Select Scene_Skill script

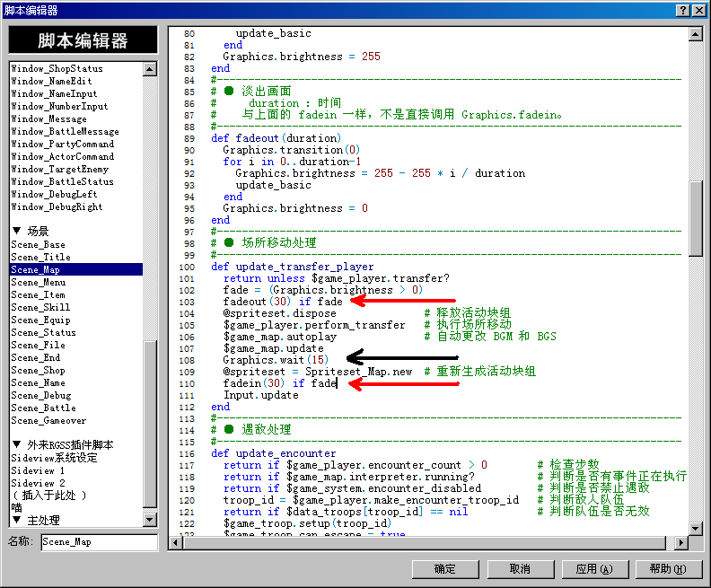[40, 308]
